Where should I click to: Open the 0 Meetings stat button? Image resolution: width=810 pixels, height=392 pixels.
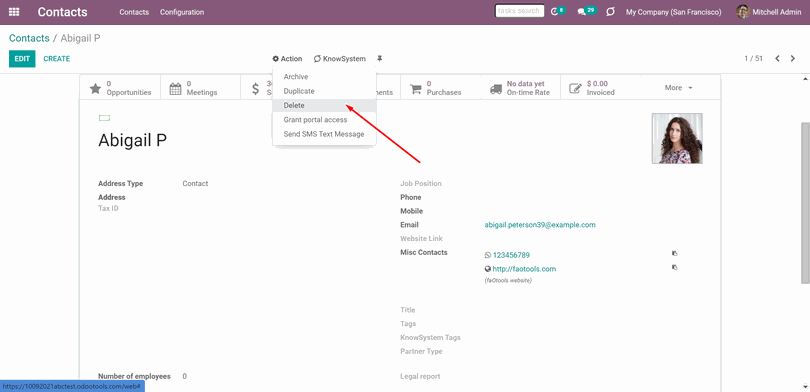200,88
